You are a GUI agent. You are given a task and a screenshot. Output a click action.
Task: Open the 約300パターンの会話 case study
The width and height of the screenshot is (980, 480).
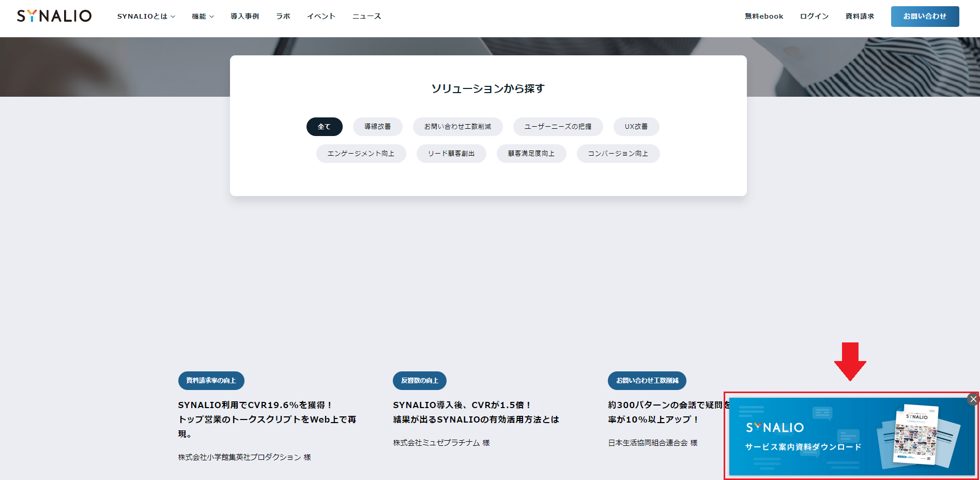(x=669, y=412)
